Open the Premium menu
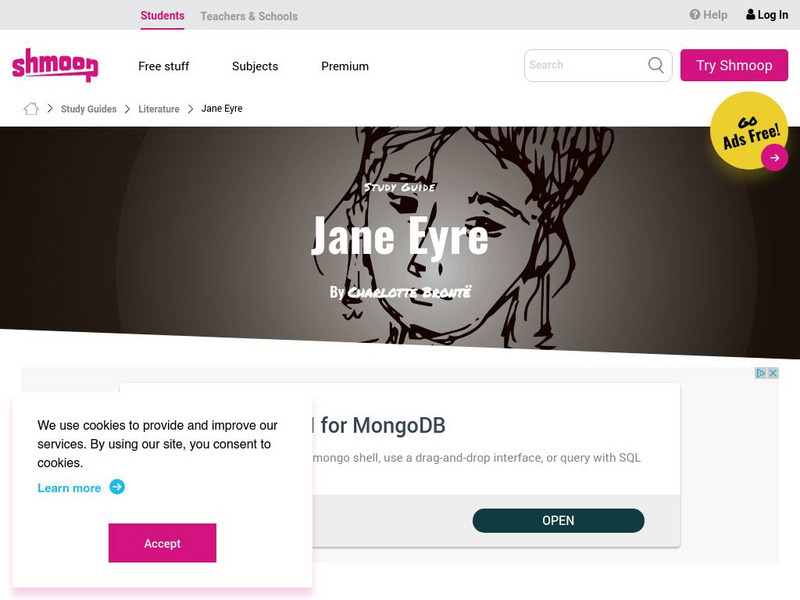800x600 pixels. 345,66
